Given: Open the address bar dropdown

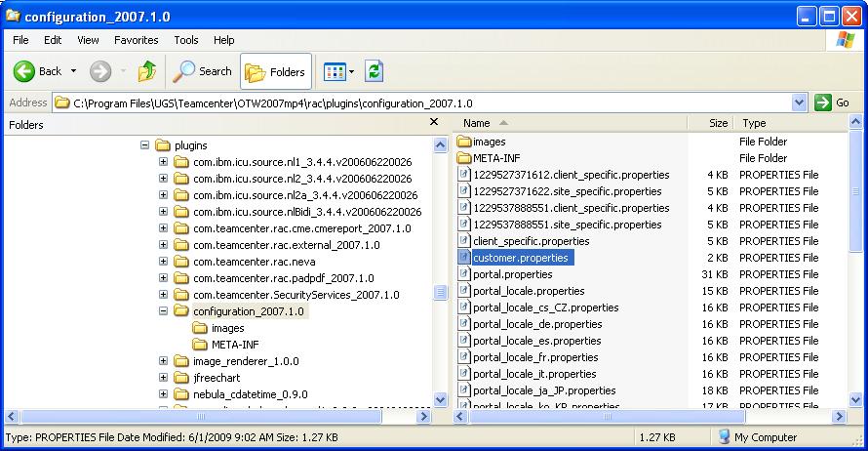Looking at the screenshot, I should point(799,102).
